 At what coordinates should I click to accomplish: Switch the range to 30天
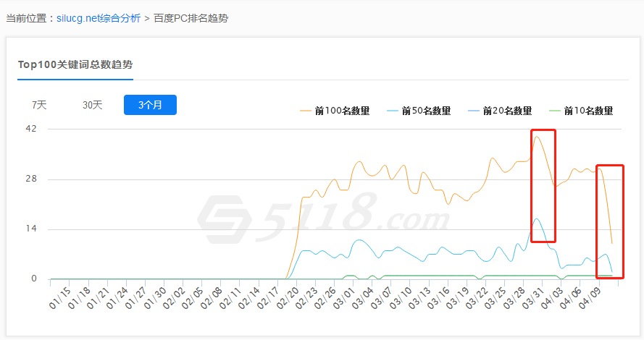point(93,105)
